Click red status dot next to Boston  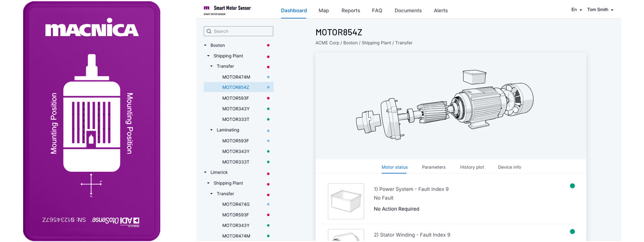coord(268,45)
